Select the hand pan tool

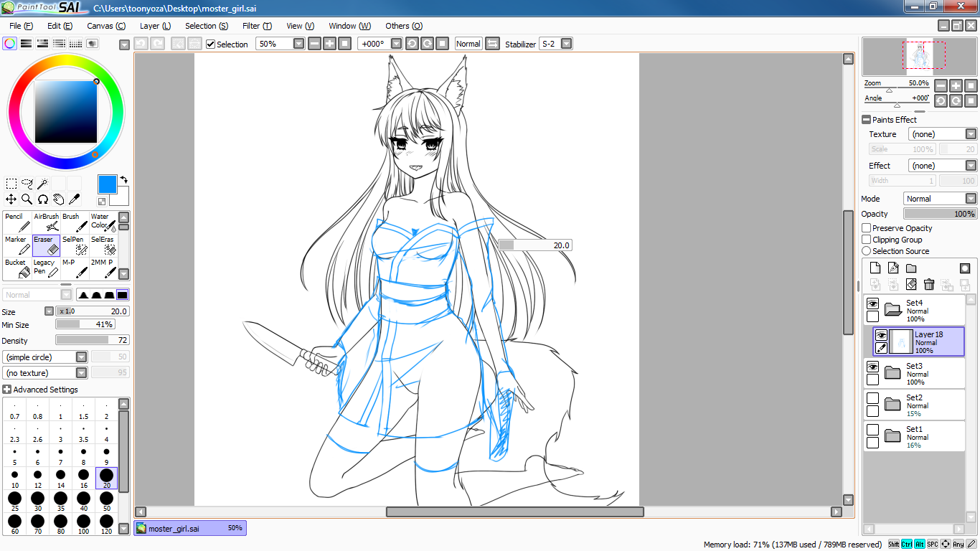click(59, 199)
